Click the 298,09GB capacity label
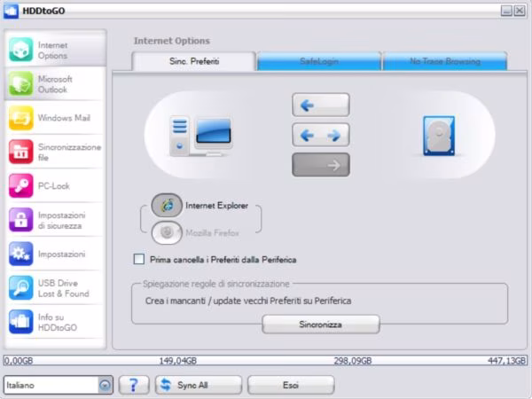The width and height of the screenshot is (532, 399). click(353, 361)
